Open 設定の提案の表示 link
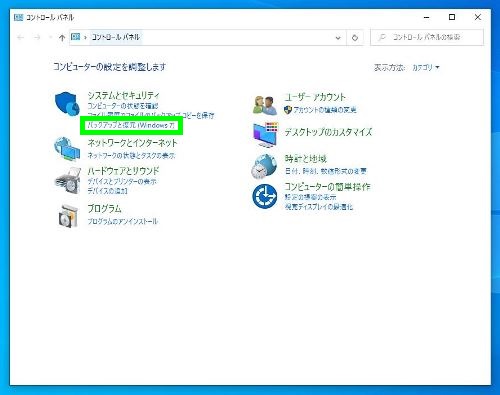Image resolution: width=500 pixels, height=395 pixels. 310,197
